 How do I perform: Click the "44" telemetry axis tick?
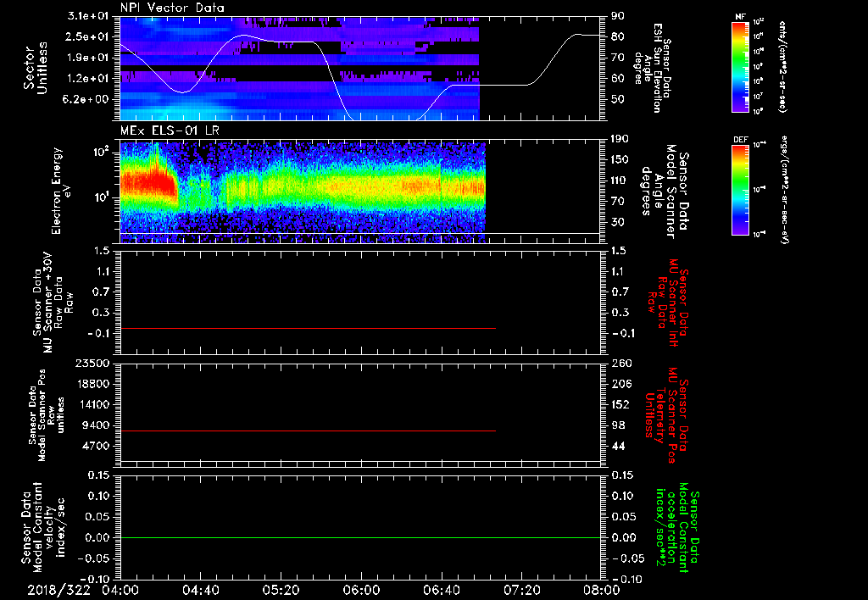(618, 446)
